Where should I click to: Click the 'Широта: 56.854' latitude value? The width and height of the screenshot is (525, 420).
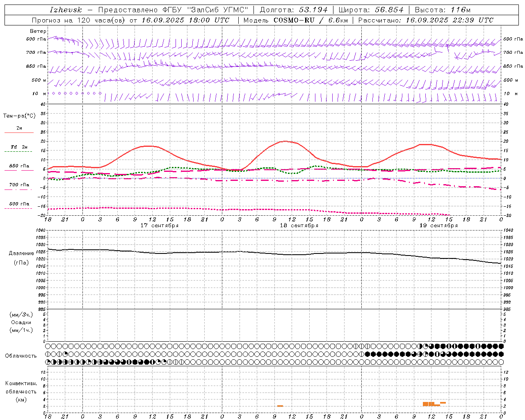point(371,10)
